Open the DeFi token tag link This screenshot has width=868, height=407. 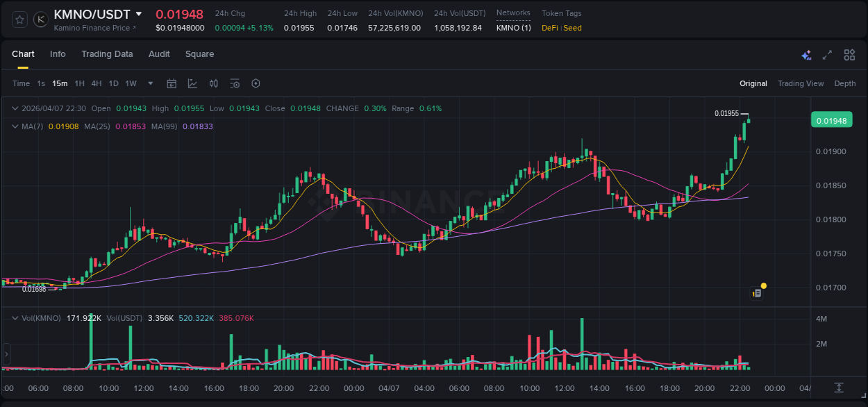click(549, 28)
